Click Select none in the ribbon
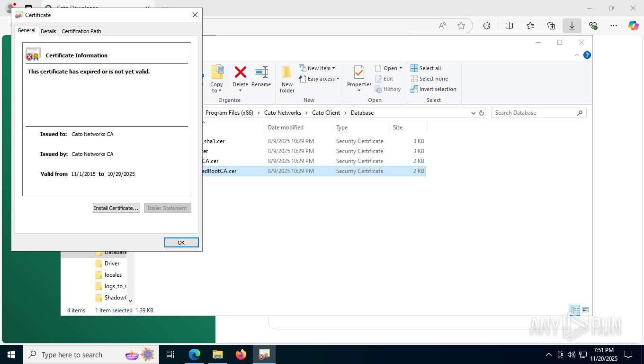The width and height of the screenshot is (644, 364). tap(429, 79)
